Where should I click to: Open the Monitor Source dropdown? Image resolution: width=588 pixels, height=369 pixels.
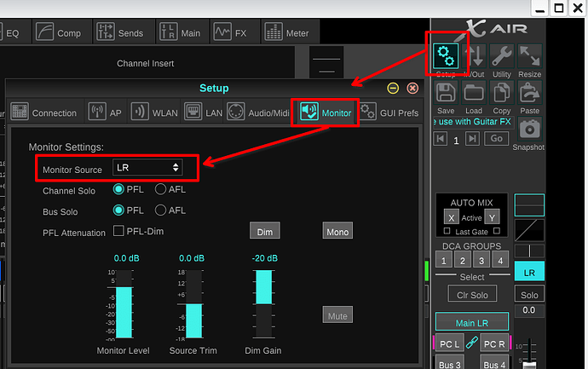[147, 168]
